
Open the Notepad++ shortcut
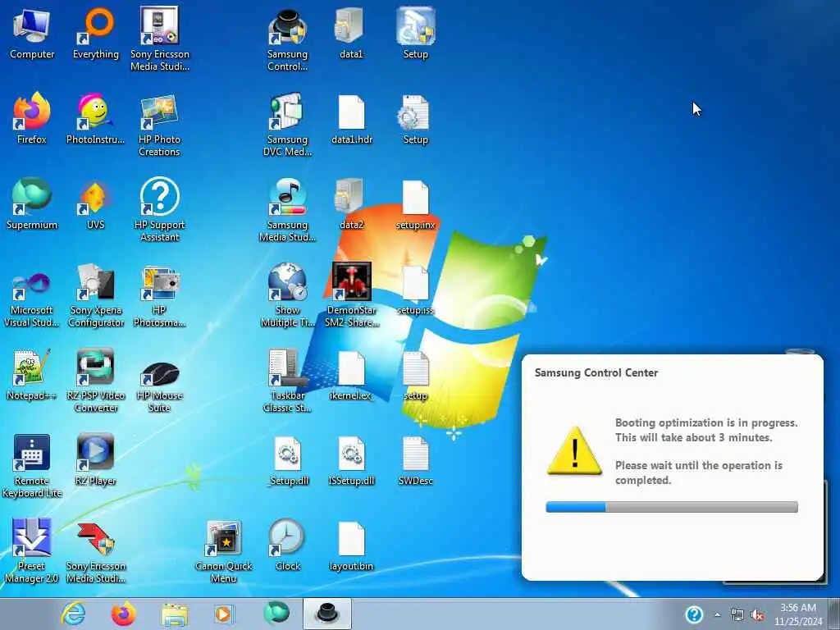[x=32, y=374]
